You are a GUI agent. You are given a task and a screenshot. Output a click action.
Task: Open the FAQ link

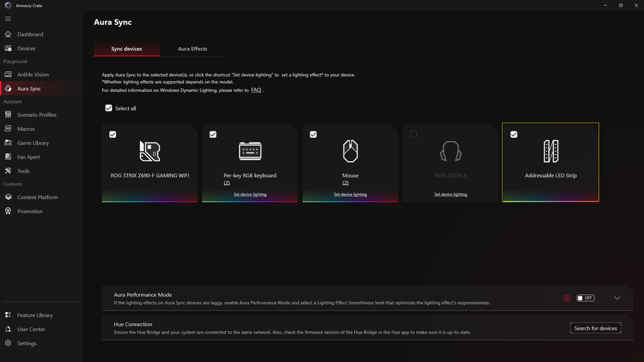pyautogui.click(x=256, y=90)
